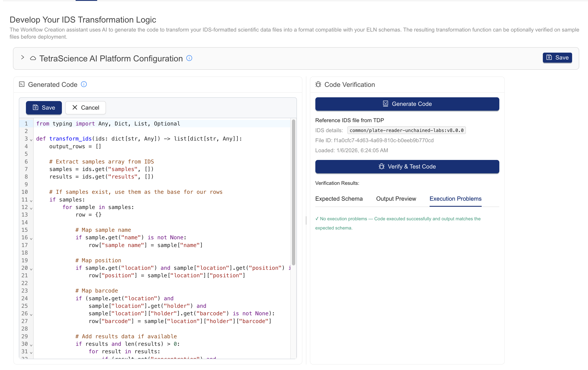Open the Output Preview tab
588x370 pixels.
pyautogui.click(x=396, y=199)
